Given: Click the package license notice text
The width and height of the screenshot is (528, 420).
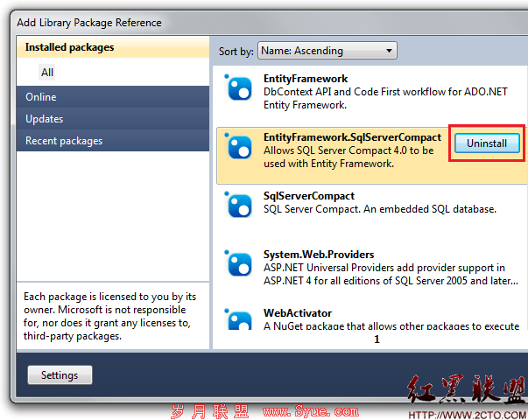Looking at the screenshot, I should pyautogui.click(x=109, y=316).
